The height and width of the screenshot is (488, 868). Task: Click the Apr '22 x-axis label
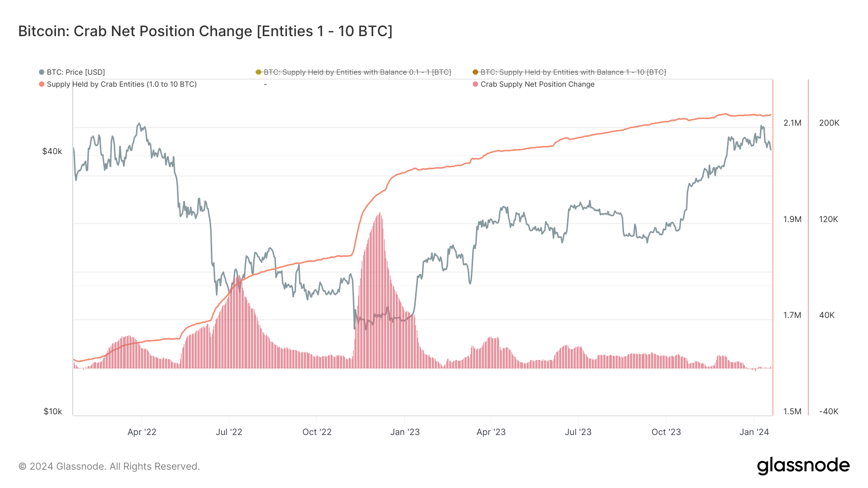pos(142,432)
